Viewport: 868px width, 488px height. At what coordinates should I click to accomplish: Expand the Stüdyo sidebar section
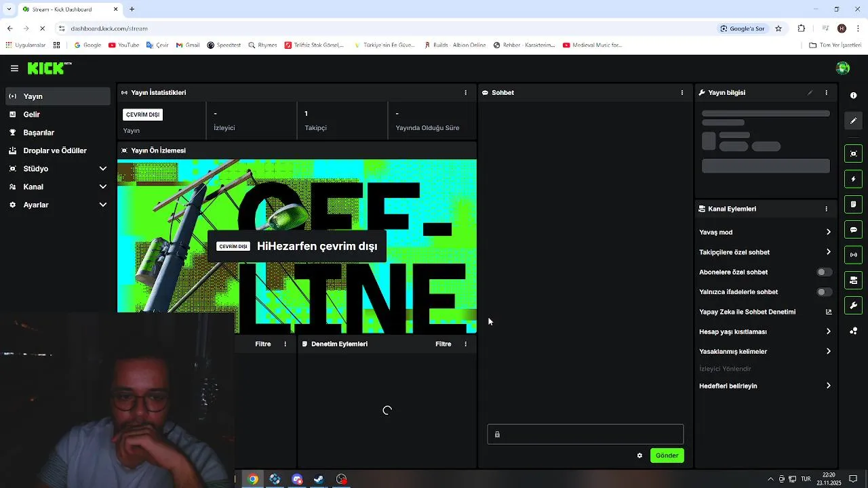pyautogui.click(x=58, y=168)
